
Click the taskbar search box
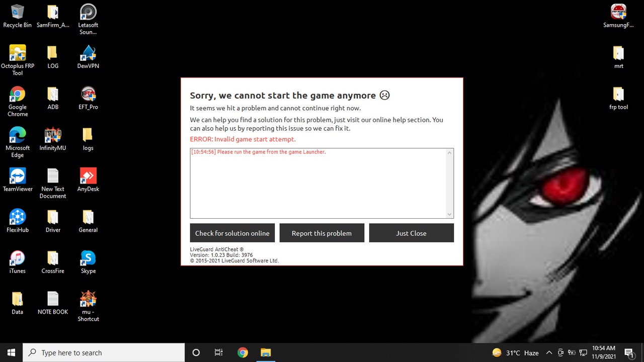(x=104, y=352)
